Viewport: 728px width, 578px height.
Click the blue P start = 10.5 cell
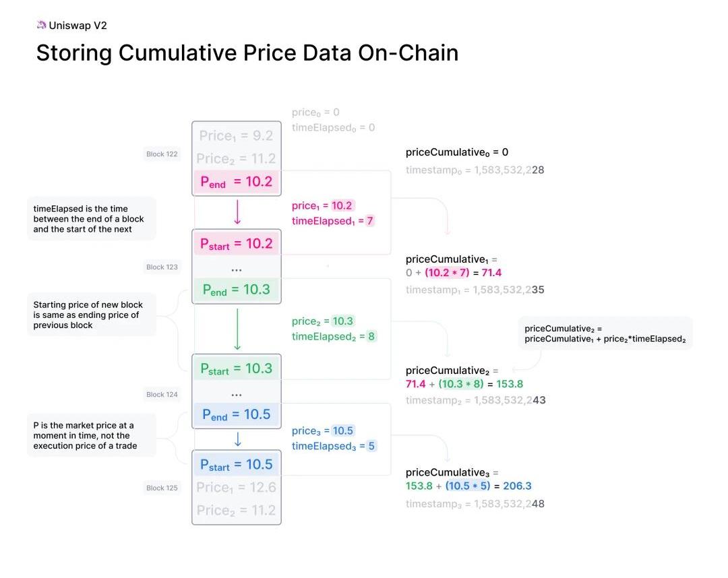[237, 465]
